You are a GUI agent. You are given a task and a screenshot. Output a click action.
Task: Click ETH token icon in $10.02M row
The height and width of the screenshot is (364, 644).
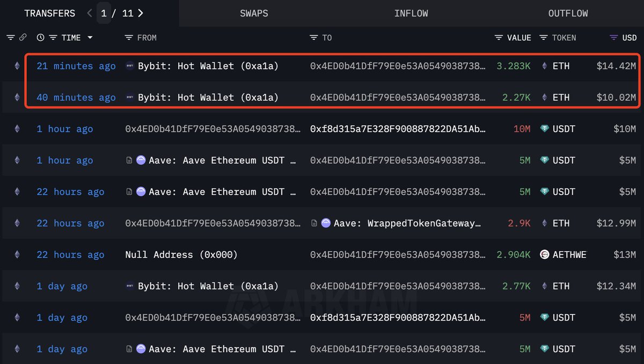545,97
